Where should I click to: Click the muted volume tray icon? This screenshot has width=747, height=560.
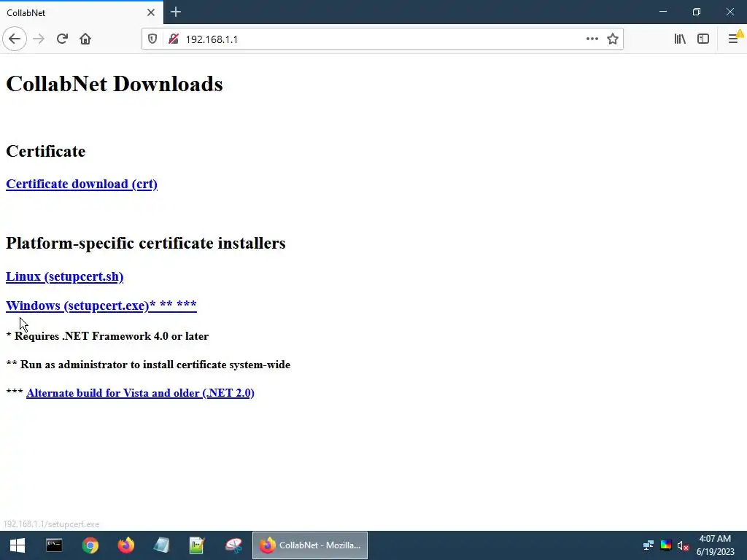(x=683, y=545)
